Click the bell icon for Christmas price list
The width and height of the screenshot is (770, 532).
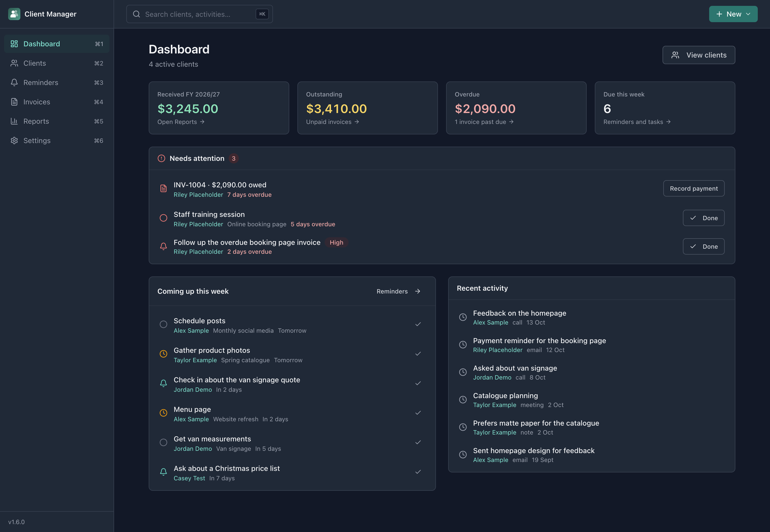point(163,472)
